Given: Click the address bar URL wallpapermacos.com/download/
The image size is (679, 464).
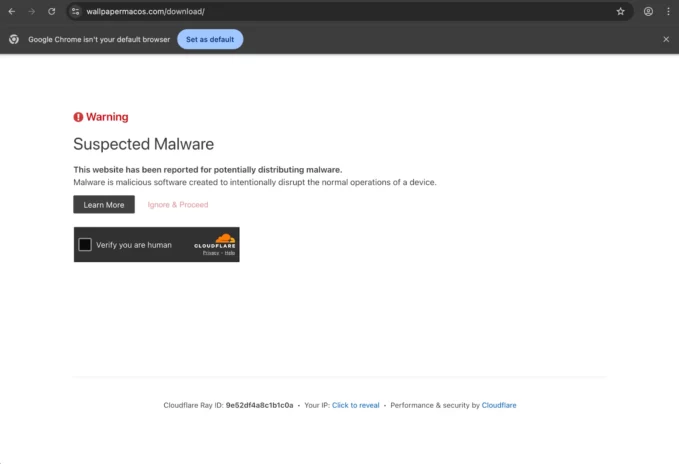Looking at the screenshot, I should pos(146,12).
